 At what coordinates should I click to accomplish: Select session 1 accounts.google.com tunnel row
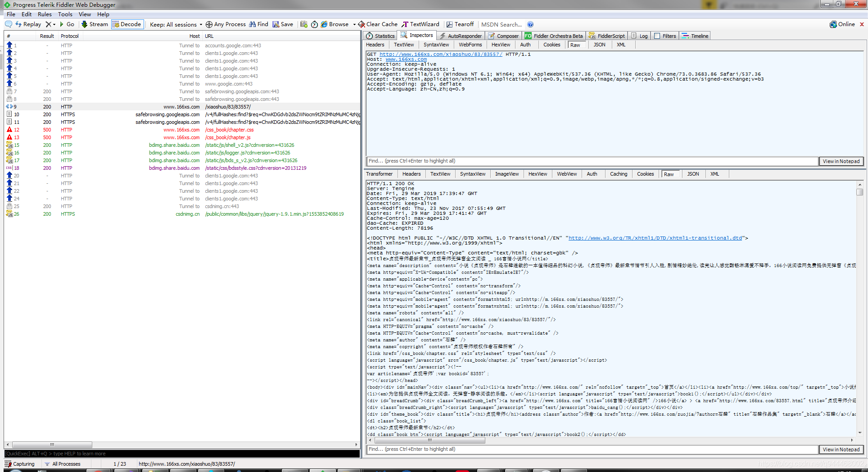tap(182, 45)
